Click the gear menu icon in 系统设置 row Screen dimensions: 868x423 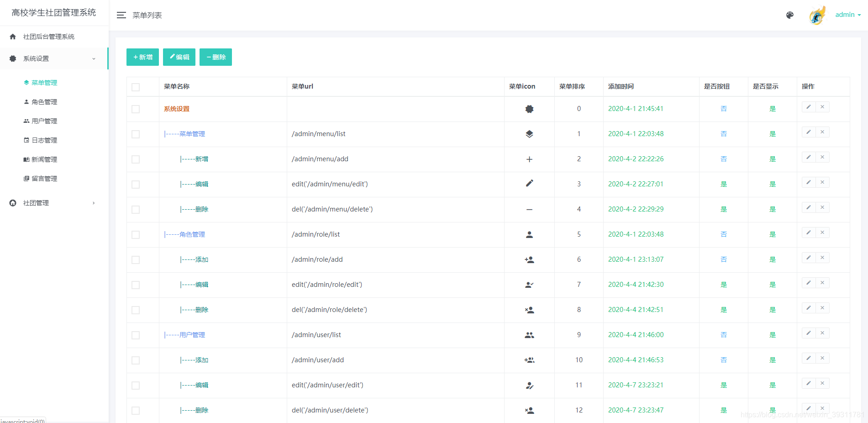point(529,109)
